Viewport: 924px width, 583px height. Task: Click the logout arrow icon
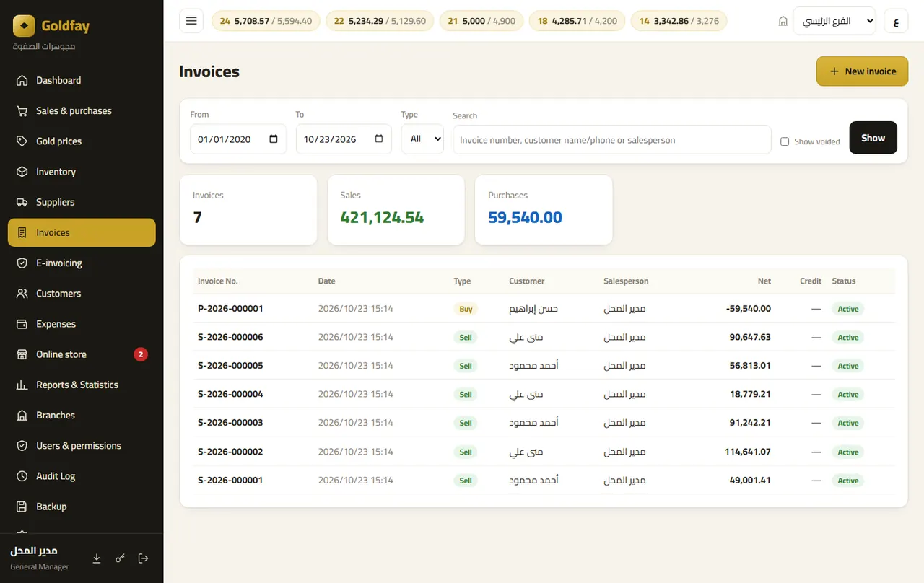[143, 558]
